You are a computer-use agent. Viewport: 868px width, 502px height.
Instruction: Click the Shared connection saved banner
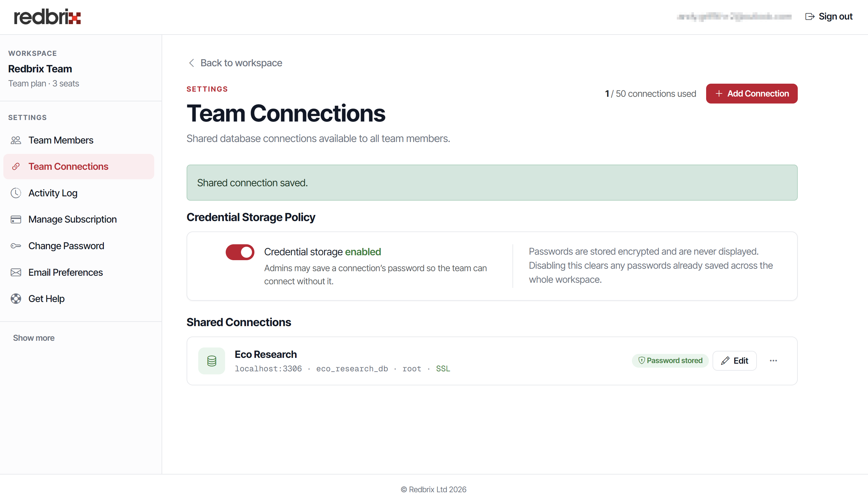tap(492, 183)
